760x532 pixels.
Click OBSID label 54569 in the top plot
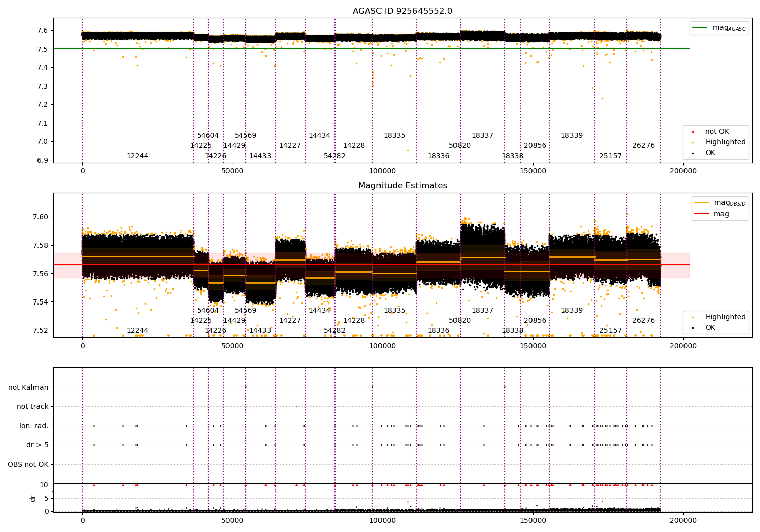pyautogui.click(x=245, y=136)
